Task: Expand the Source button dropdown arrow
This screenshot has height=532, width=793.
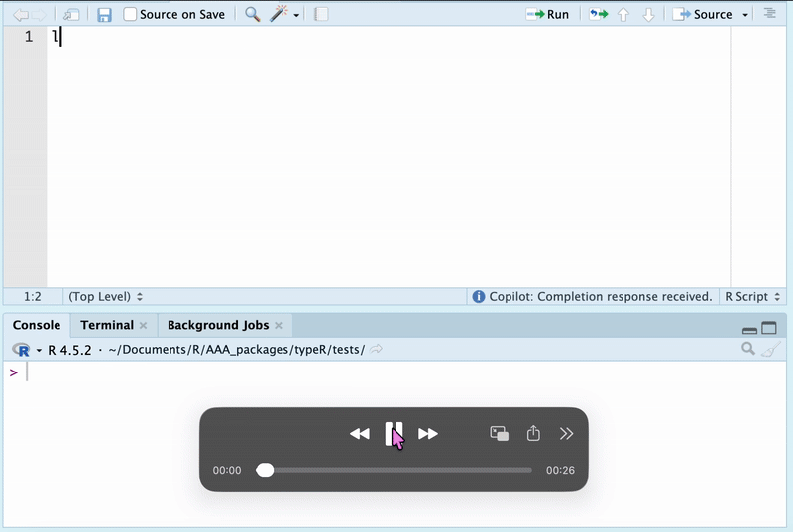Action: pos(743,15)
